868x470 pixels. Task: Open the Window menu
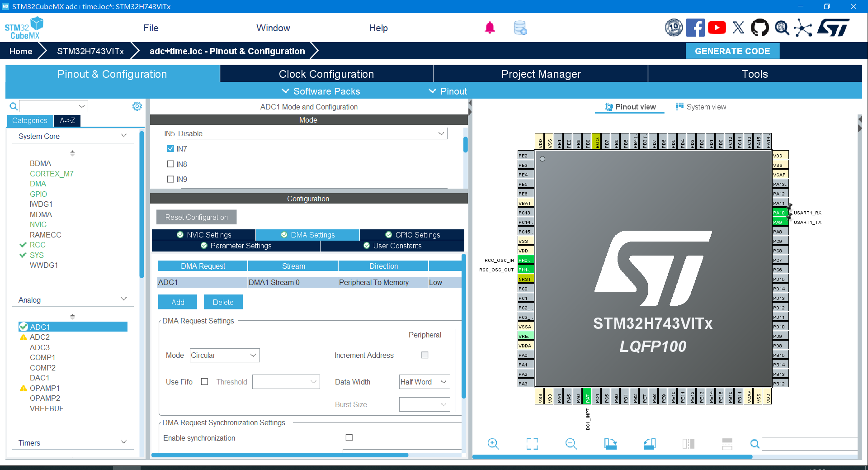[x=273, y=28]
